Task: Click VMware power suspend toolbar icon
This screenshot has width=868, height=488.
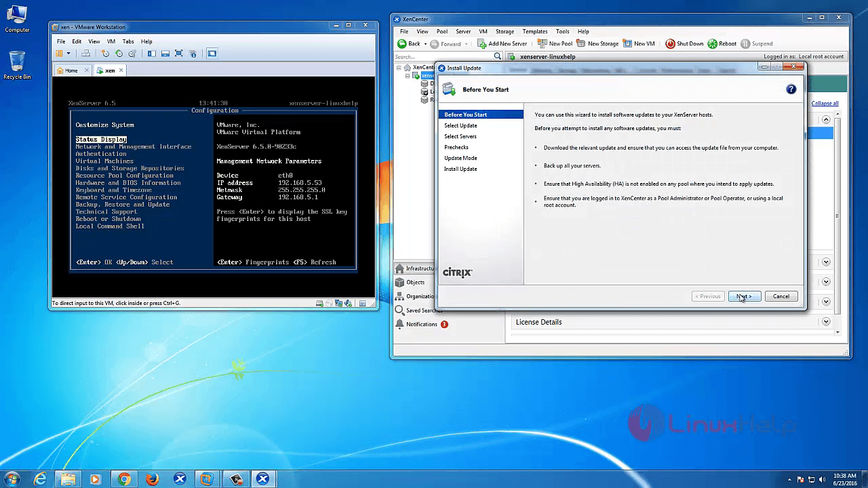Action: point(60,54)
